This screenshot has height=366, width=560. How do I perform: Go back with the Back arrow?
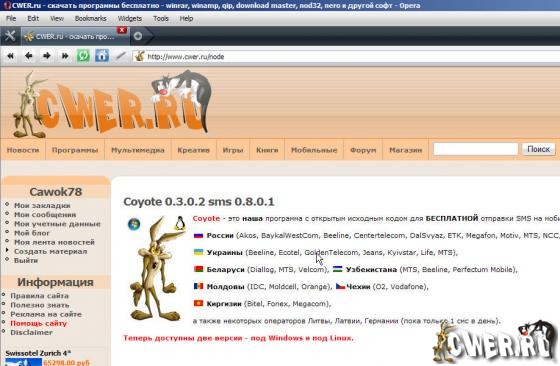pyautogui.click(x=29, y=56)
